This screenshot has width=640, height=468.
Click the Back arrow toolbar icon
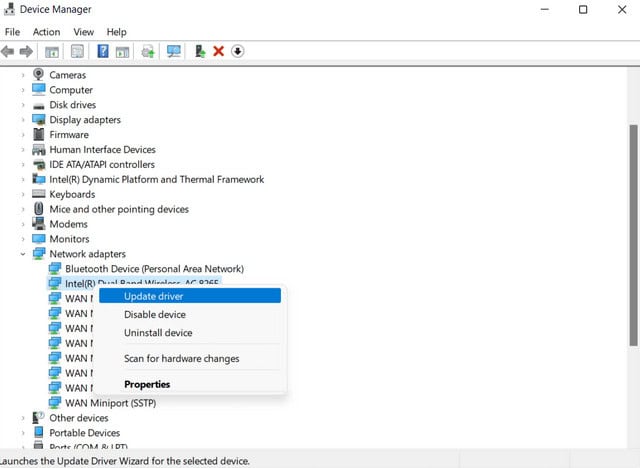(x=8, y=51)
